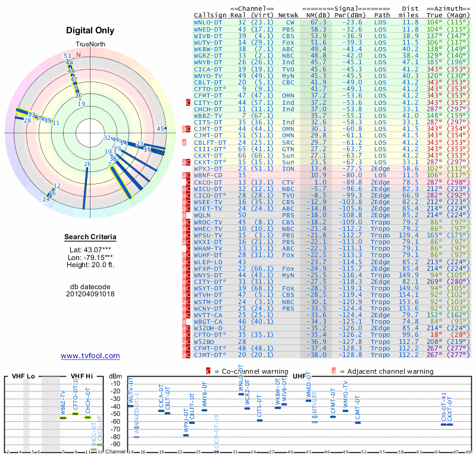Click the Digital Only chart heading
The image size is (476, 457).
(x=90, y=30)
